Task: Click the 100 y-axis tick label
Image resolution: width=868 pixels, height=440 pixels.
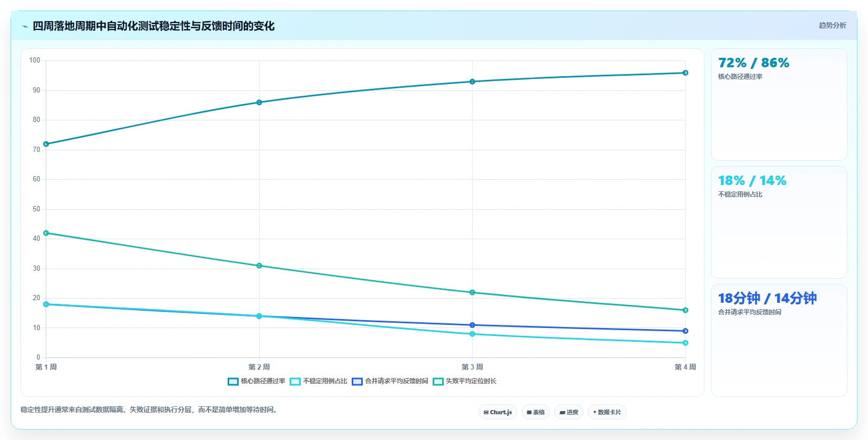Action: coord(35,60)
